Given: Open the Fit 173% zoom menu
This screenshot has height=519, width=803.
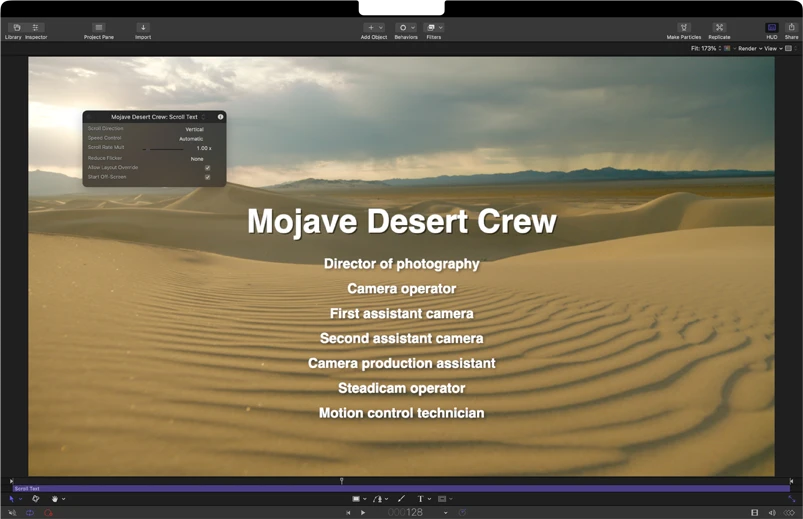Looking at the screenshot, I should 706,49.
